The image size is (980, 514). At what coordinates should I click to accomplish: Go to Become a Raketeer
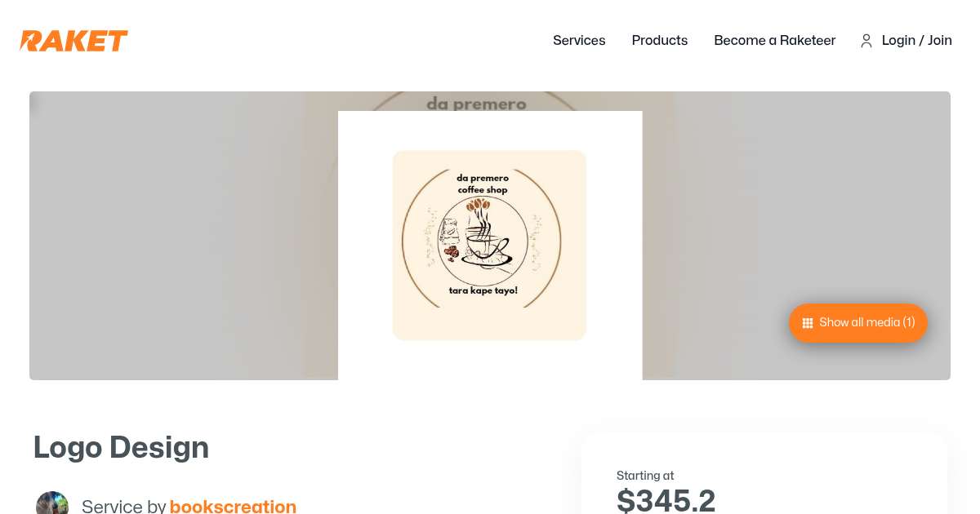click(x=775, y=40)
